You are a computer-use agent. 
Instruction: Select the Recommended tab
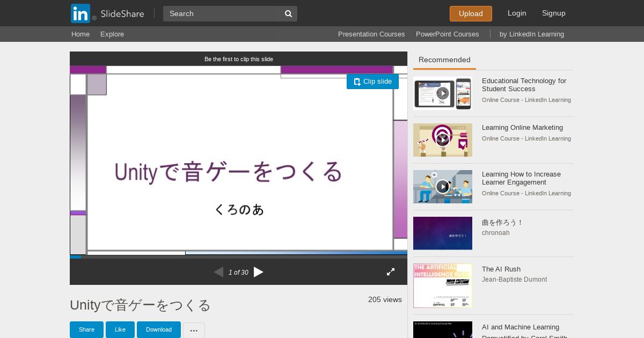pos(444,60)
